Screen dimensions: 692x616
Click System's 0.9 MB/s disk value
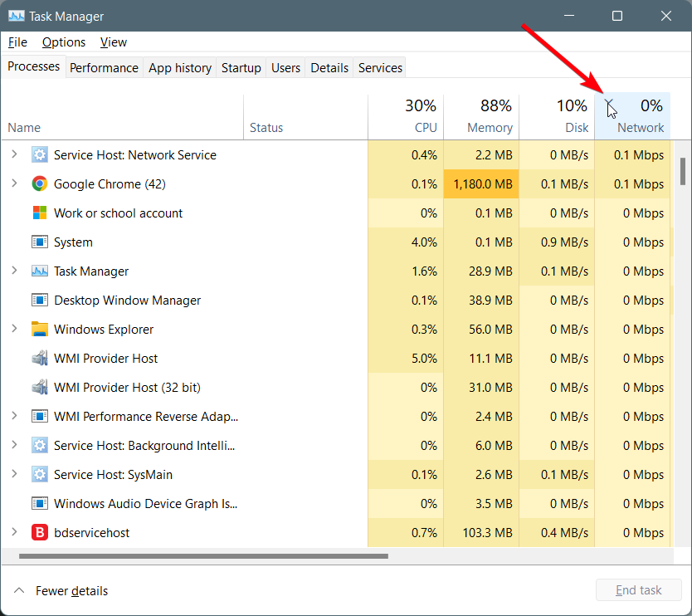click(x=564, y=242)
